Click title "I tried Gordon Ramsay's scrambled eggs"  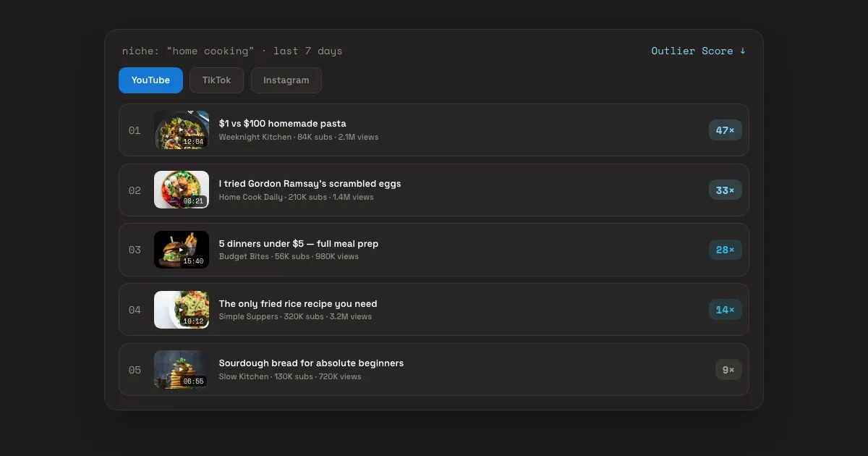(x=310, y=184)
